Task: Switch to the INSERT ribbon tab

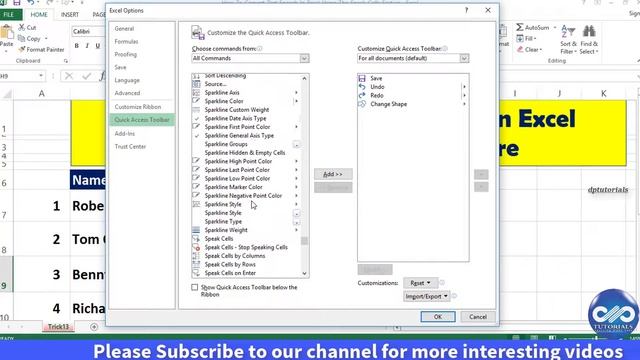Action: point(70,15)
